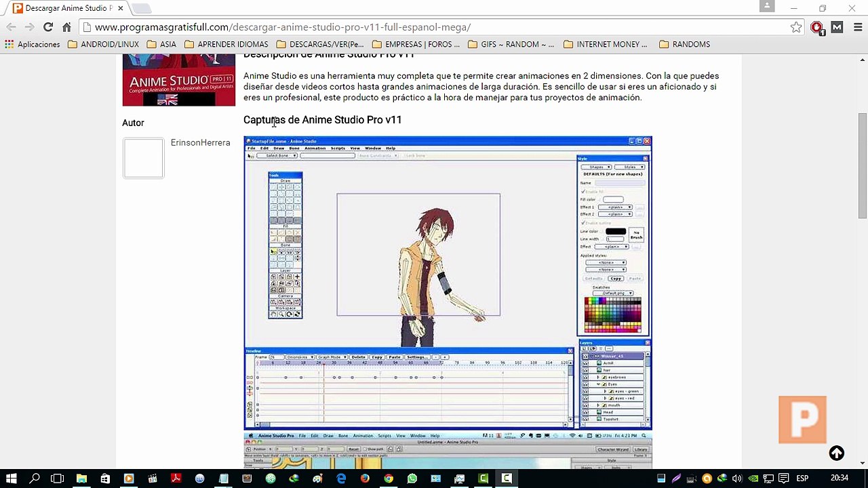This screenshot has height=488, width=868.
Task: Open the INTERNET MONEY bookmark folder
Action: (x=605, y=44)
